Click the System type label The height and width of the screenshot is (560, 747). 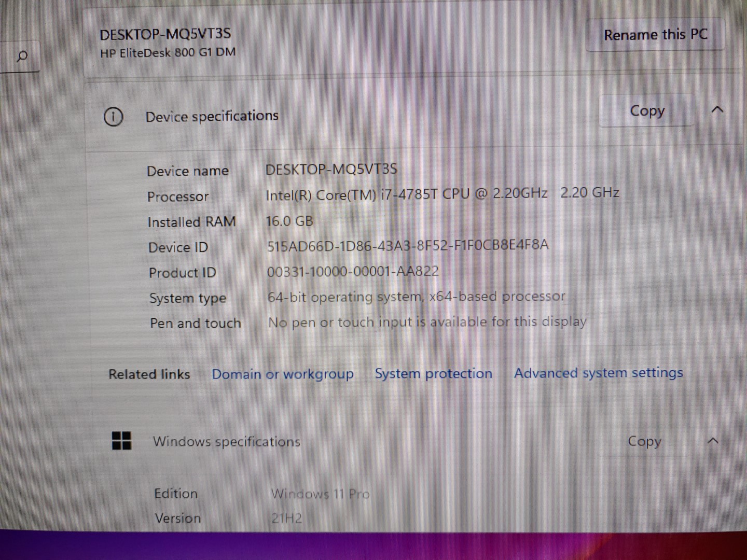188,298
